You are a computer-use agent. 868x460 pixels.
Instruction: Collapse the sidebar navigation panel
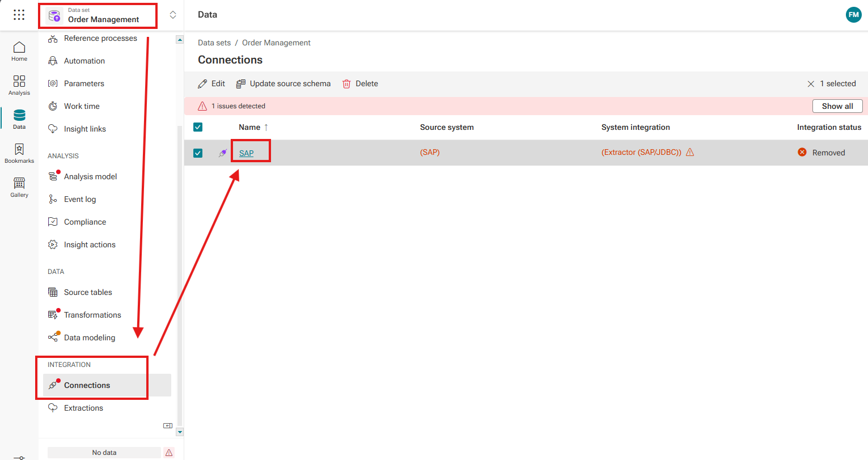[168, 425]
